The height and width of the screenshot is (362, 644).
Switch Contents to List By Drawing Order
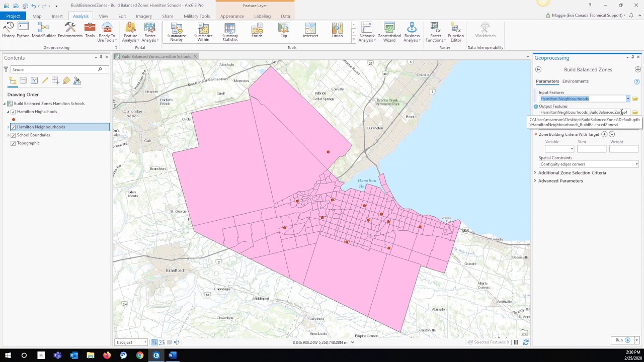pyautogui.click(x=13, y=80)
